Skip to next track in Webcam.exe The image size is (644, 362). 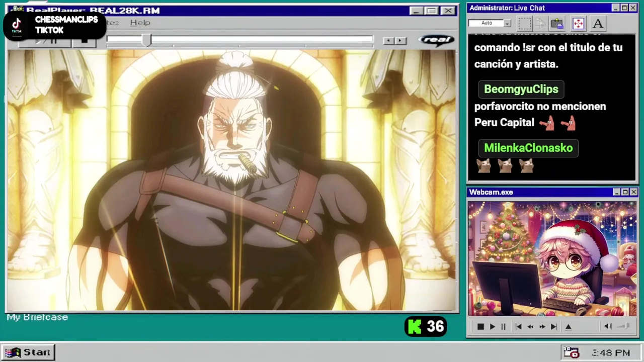[553, 327]
